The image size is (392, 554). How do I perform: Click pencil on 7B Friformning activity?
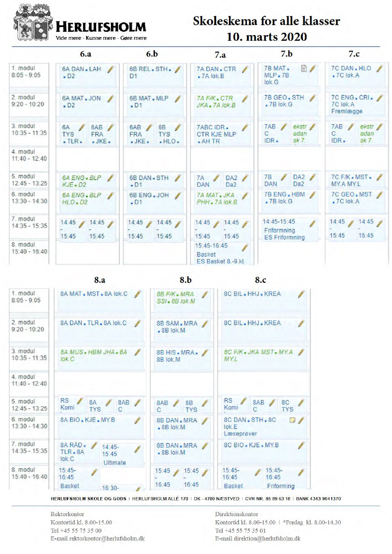click(x=312, y=223)
